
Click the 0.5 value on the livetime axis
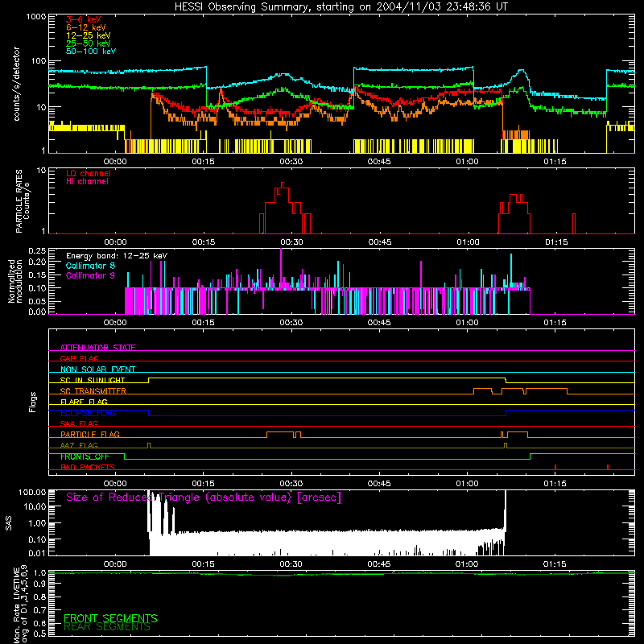[39, 634]
